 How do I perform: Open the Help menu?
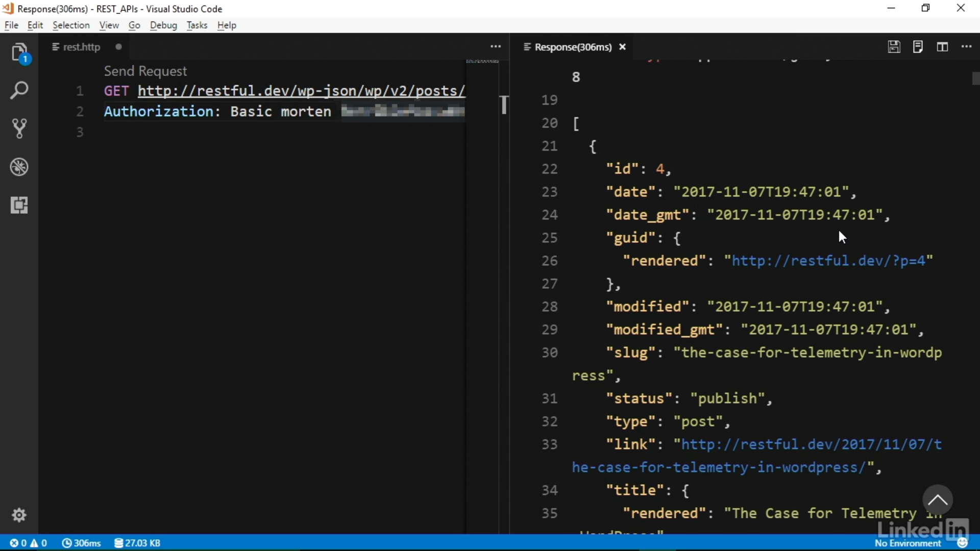[x=227, y=25]
